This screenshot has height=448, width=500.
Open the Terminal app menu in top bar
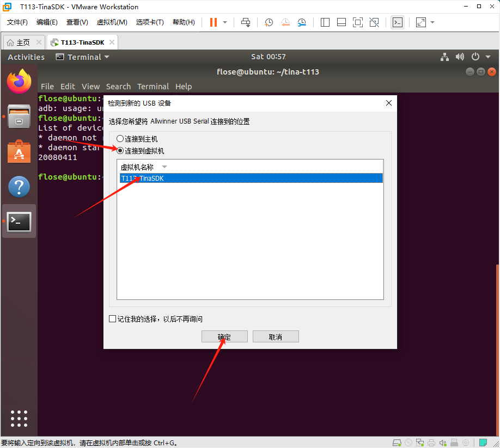(x=83, y=57)
